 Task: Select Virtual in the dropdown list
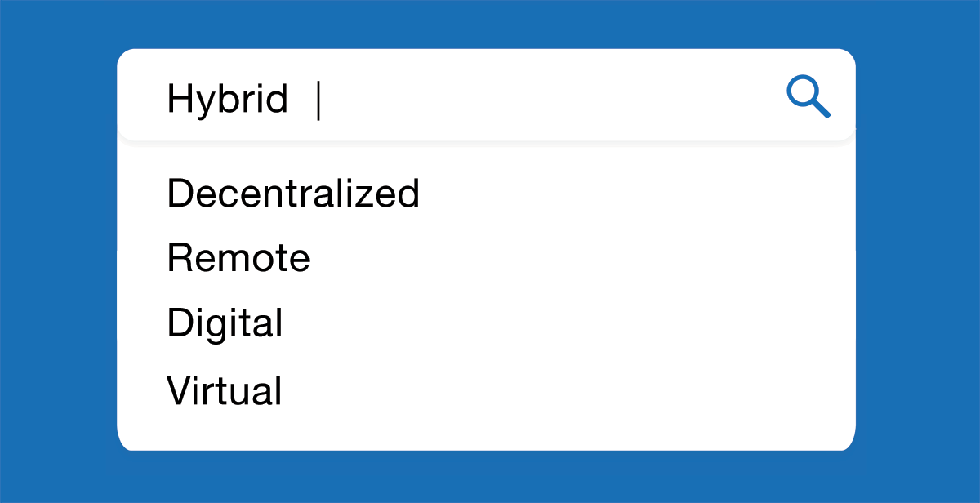click(225, 390)
